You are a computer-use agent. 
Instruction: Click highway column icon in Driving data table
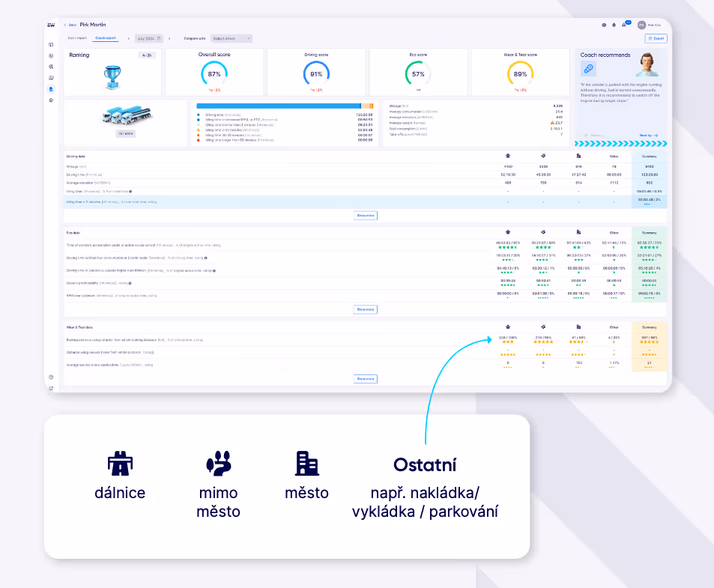point(508,156)
